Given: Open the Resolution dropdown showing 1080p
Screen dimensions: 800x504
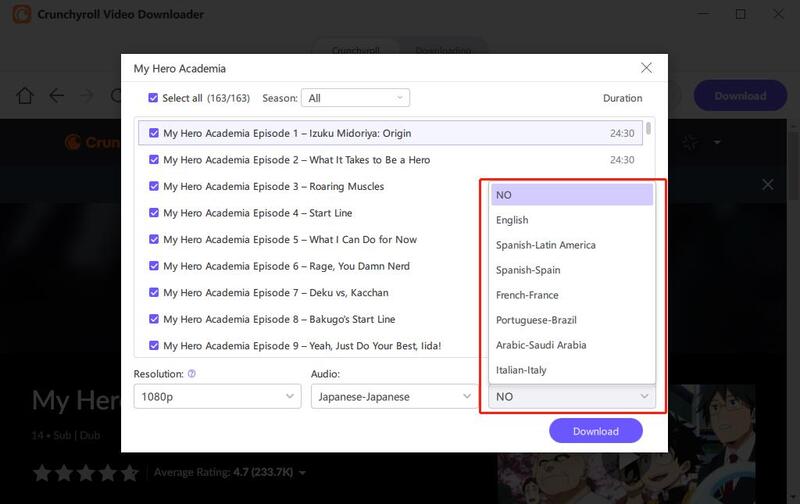Looking at the screenshot, I should pyautogui.click(x=217, y=396).
